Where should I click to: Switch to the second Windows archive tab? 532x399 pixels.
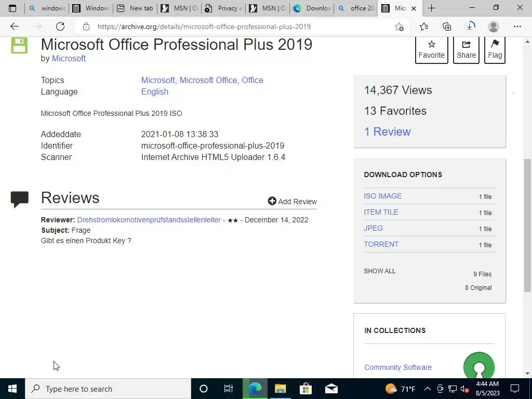tap(91, 8)
